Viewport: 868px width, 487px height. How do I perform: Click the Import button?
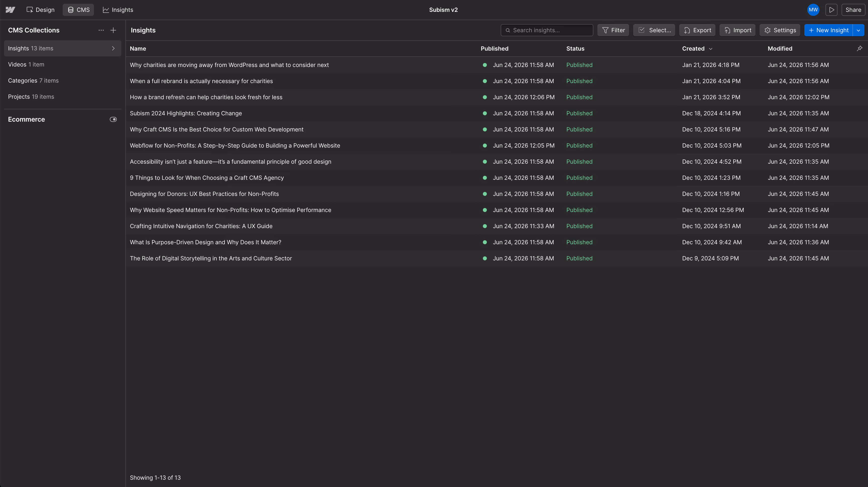click(737, 30)
